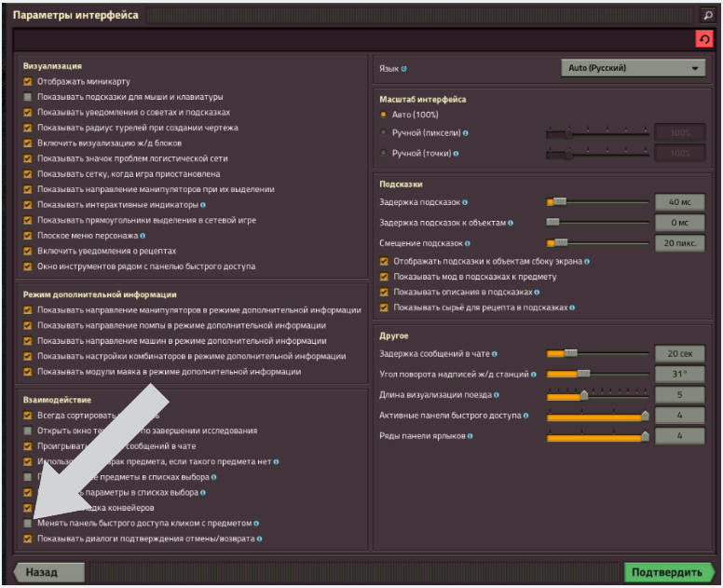
Task: Click info icon beside Ручной (точки)
Action: (456, 154)
